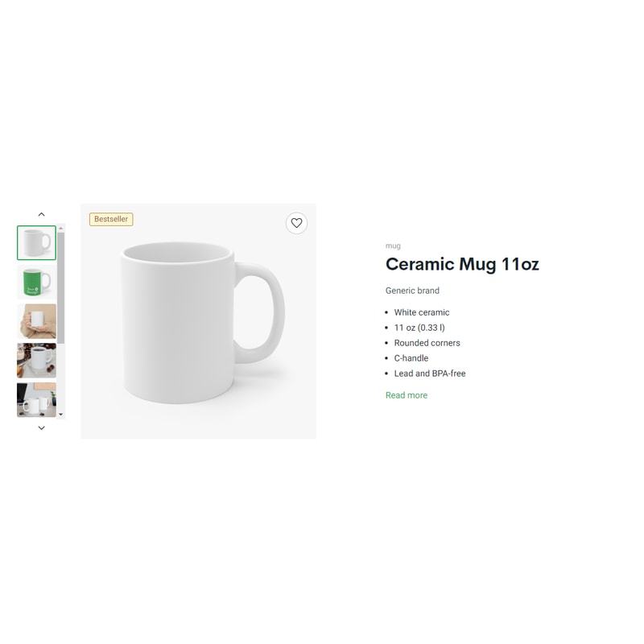
Task: Select the thumbnail of the mug with coffee on a table
Action: point(36,361)
